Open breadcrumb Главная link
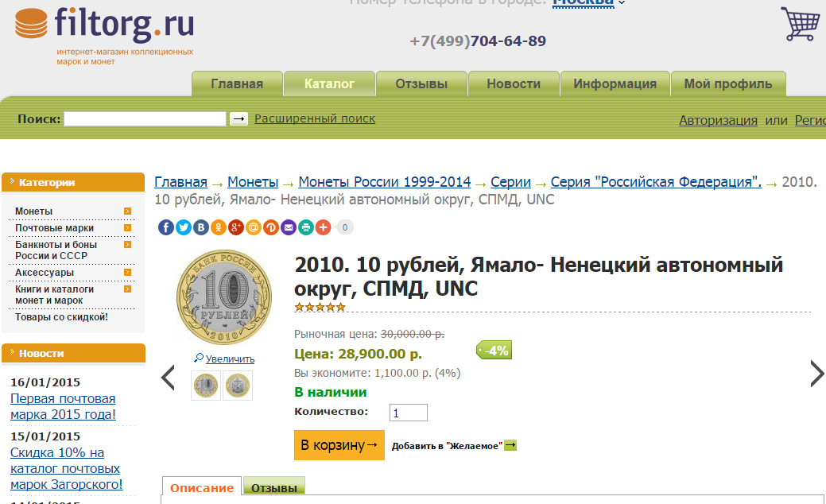Viewport: 826px width, 504px height. pyautogui.click(x=180, y=182)
